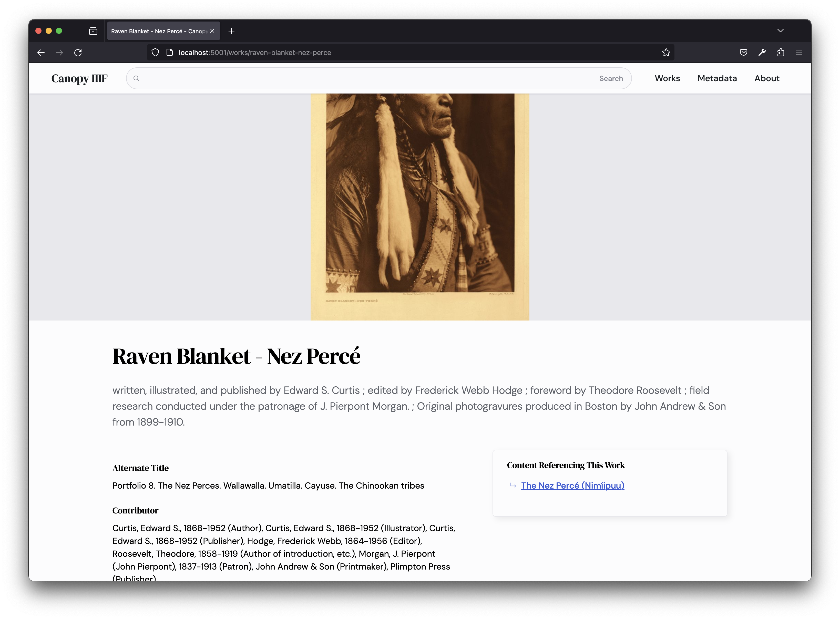840x619 pixels.
Task: Focus the site search input field
Action: coord(367,78)
